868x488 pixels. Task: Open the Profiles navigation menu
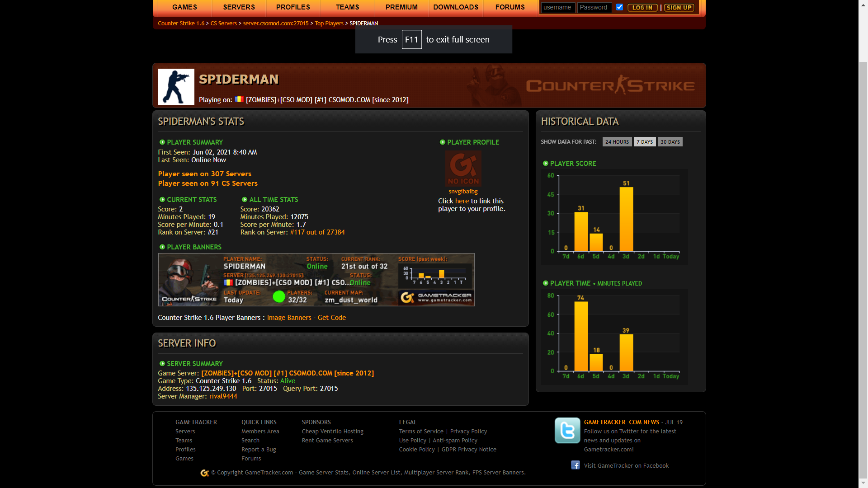[x=293, y=7]
